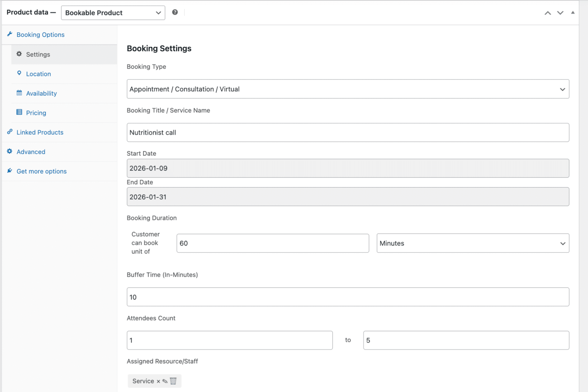Image resolution: width=588 pixels, height=392 pixels.
Task: Click the list icon beside Pricing
Action: pyautogui.click(x=19, y=112)
